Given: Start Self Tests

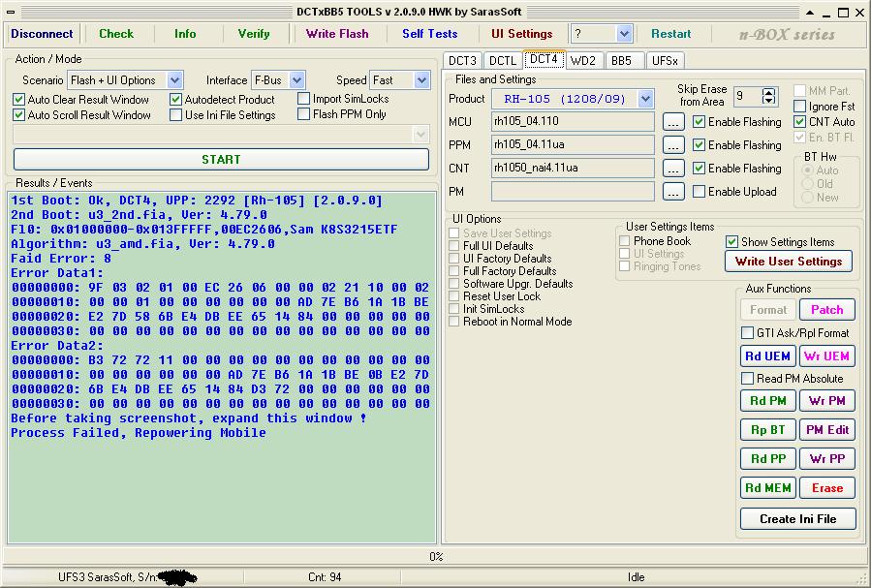Looking at the screenshot, I should click(x=430, y=34).
